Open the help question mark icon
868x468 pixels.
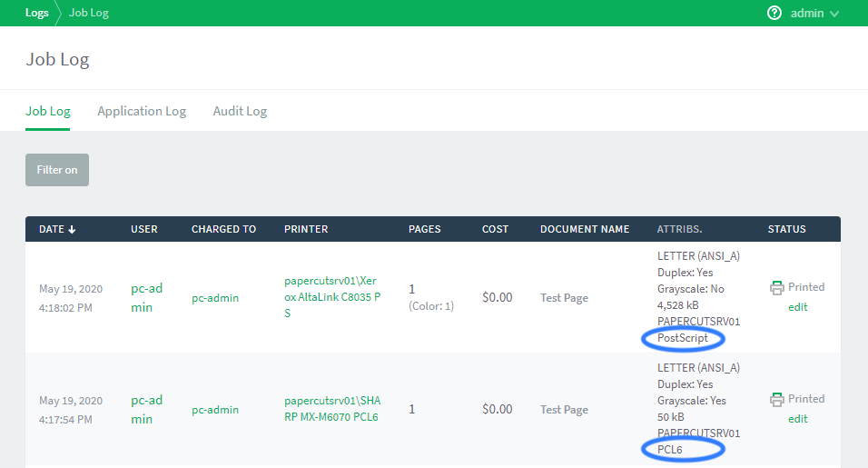coord(774,13)
